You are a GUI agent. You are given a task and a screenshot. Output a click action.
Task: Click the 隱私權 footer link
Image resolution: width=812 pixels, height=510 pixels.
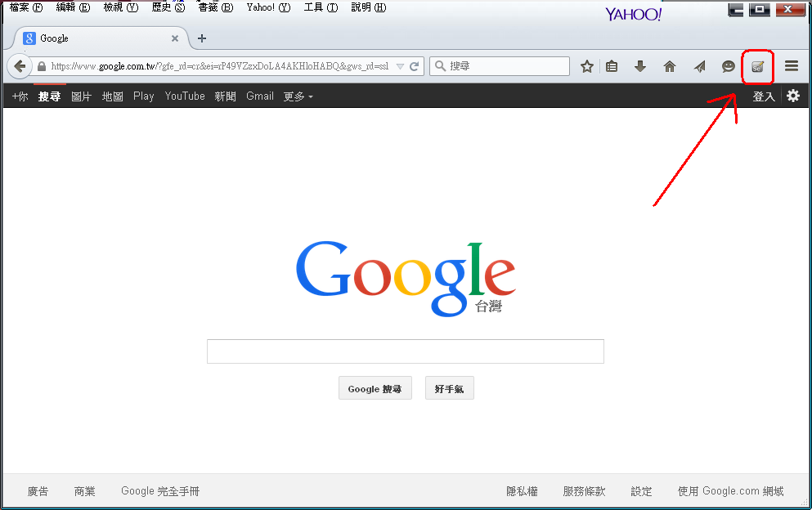tap(522, 491)
